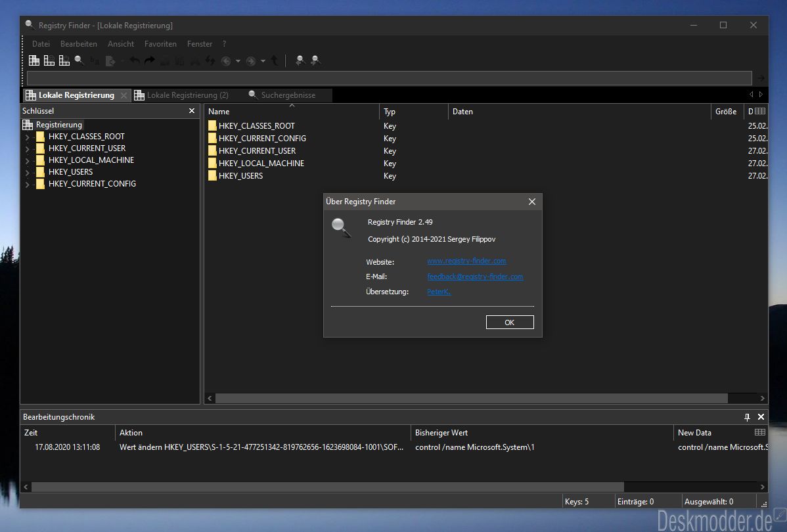Open column chooser icon in the key list header
787x532 pixels.
tap(760, 112)
